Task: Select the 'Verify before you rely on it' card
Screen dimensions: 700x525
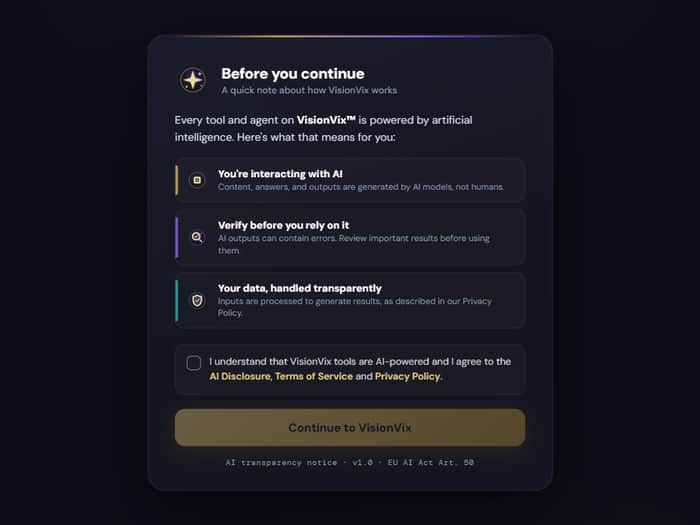Action: pos(350,237)
